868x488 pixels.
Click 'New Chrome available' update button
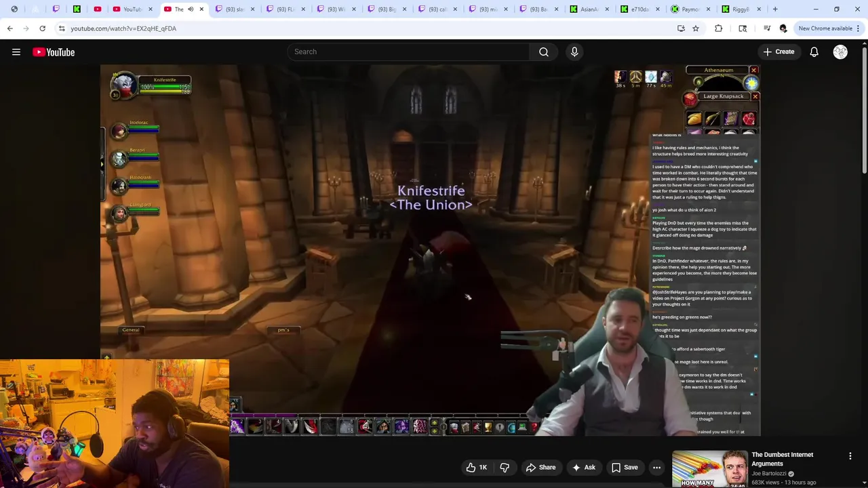tap(825, 28)
